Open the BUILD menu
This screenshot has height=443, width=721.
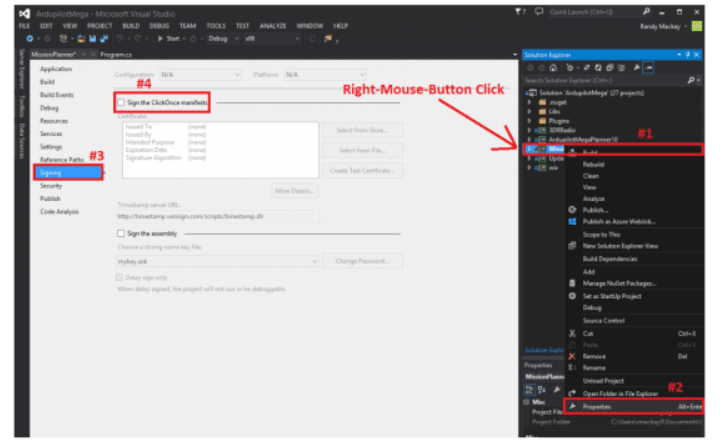pos(131,26)
